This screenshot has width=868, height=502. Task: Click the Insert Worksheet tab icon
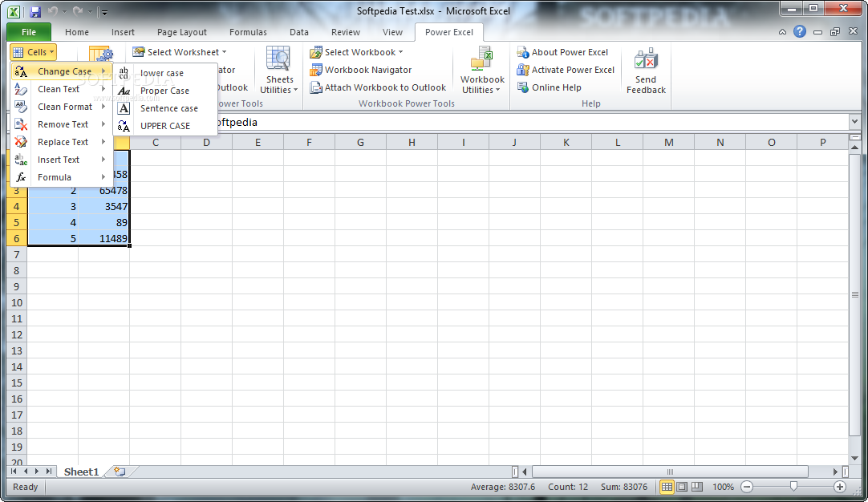tap(120, 472)
